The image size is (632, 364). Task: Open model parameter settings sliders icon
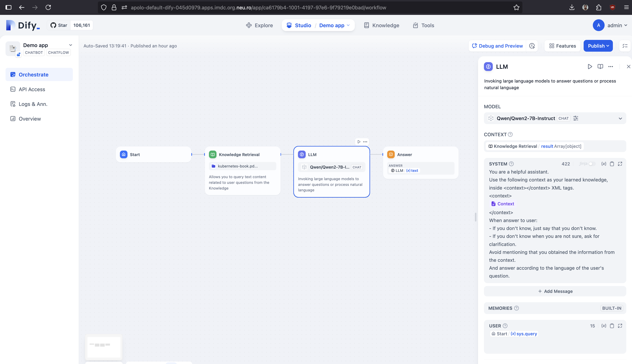click(x=576, y=118)
